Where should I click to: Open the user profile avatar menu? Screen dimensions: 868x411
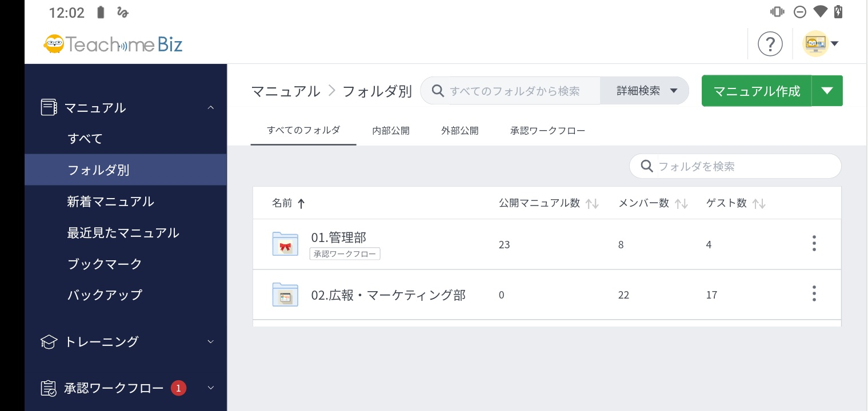pyautogui.click(x=821, y=44)
